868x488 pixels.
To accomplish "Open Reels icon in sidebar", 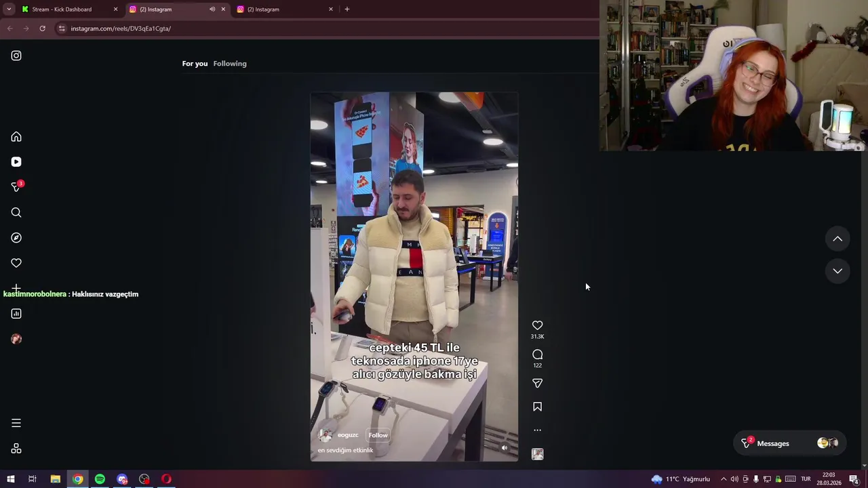I will [16, 162].
